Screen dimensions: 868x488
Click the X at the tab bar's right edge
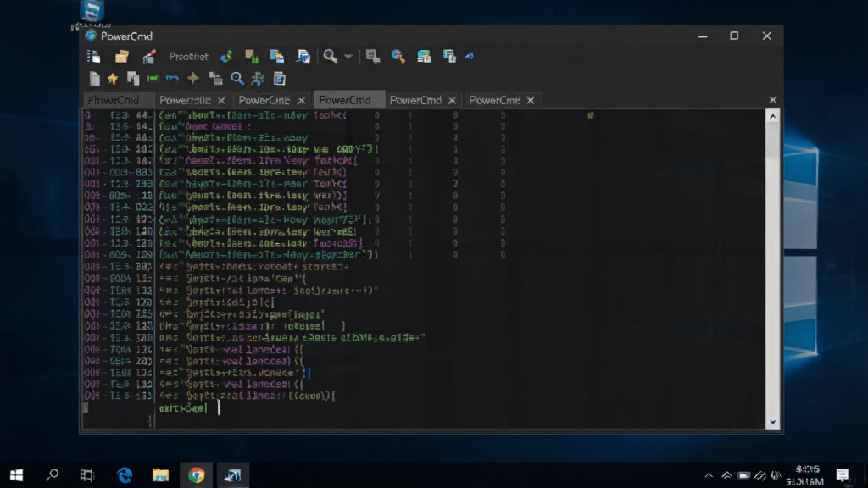click(x=773, y=100)
